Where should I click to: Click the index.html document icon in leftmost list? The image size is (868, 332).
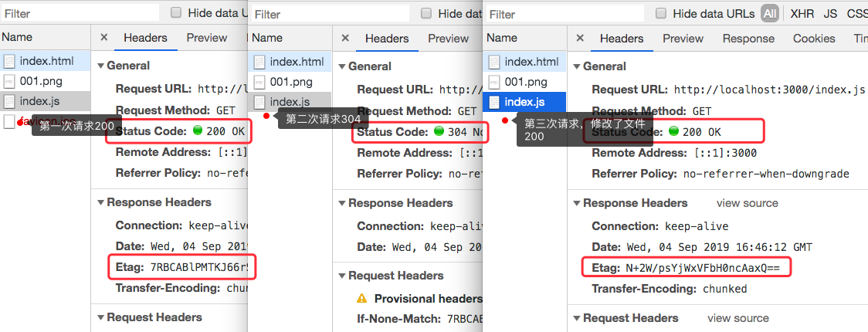9,61
